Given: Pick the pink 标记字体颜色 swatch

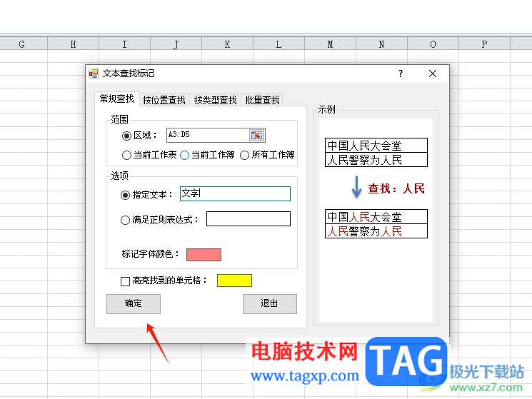Looking at the screenshot, I should (x=204, y=255).
